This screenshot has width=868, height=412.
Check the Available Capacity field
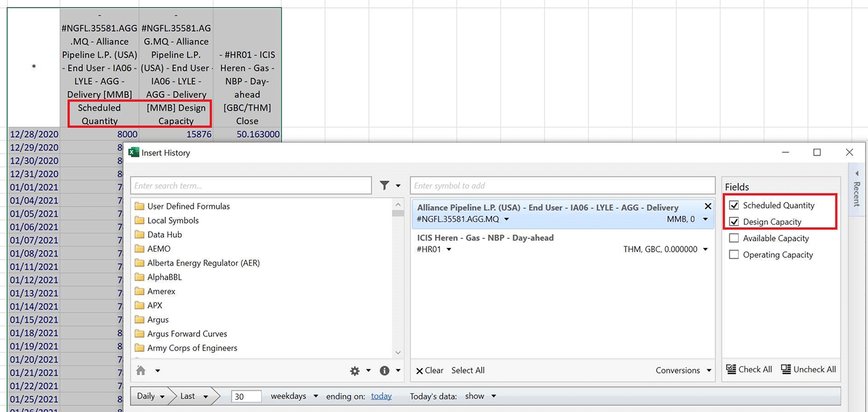point(734,238)
